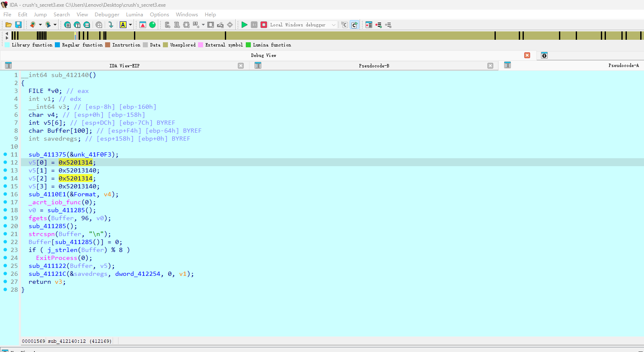Viewport: 644px width, 352px height.
Task: Click the greyed diamond icon before the play button
Action: tap(230, 25)
